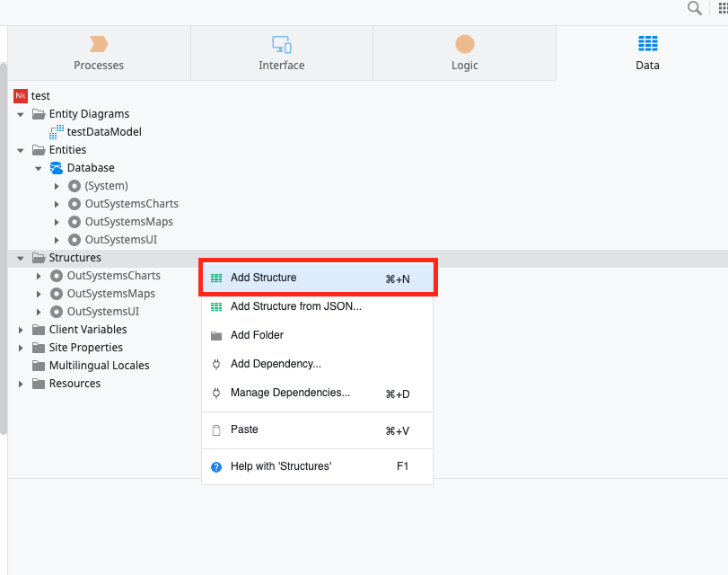Switch to the Interface tab
728x575 pixels.
point(282,53)
